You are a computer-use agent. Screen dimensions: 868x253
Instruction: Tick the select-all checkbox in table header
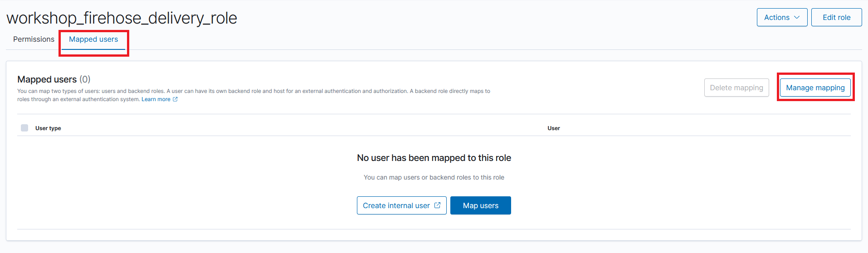(24, 128)
